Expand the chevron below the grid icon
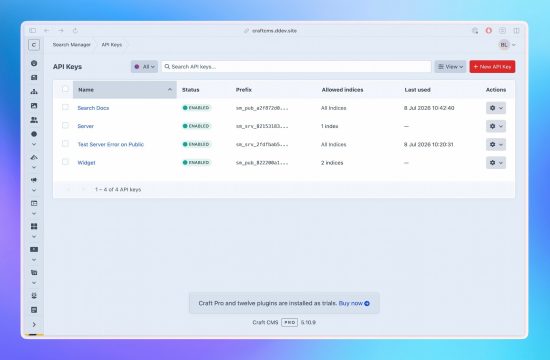The image size is (550, 360). (34, 237)
